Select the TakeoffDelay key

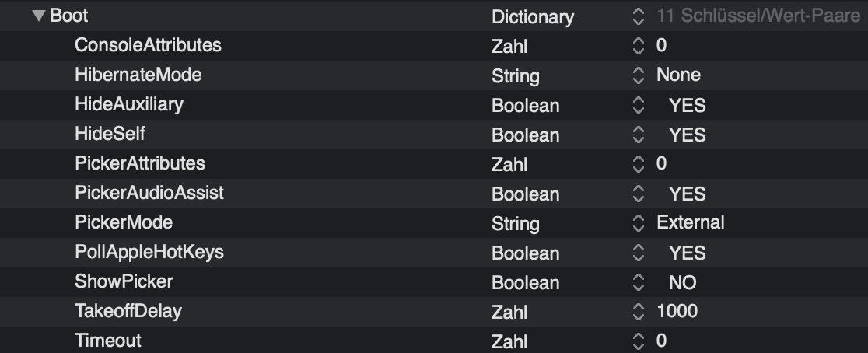click(128, 311)
